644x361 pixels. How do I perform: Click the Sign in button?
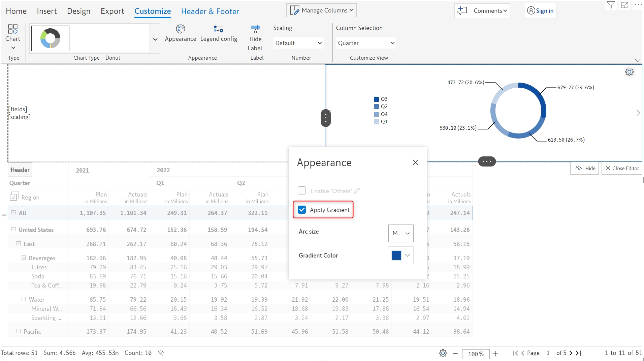[x=540, y=11]
